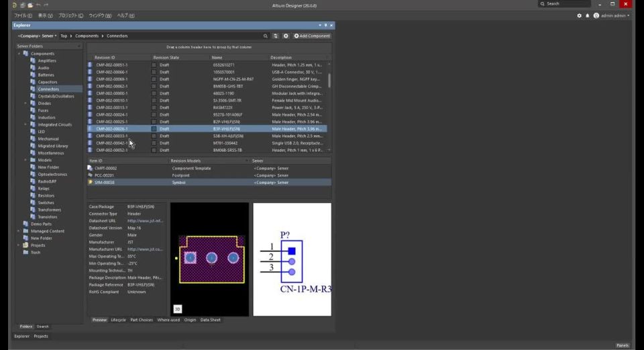Click scroll-down arrow of component list
This screenshot has width=644, height=350.
click(x=329, y=150)
